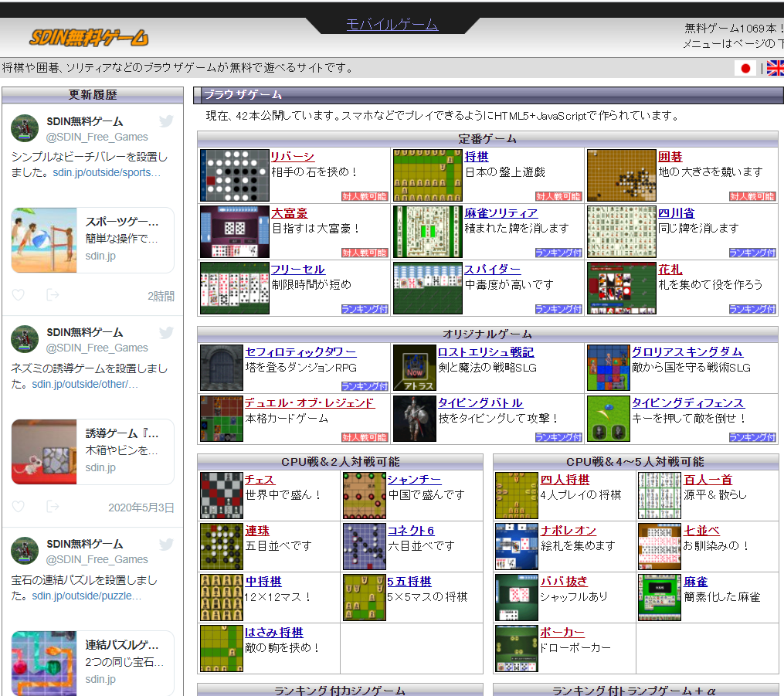Click ランキング付 badge under フリーセル
The image size is (784, 696).
tap(365, 309)
